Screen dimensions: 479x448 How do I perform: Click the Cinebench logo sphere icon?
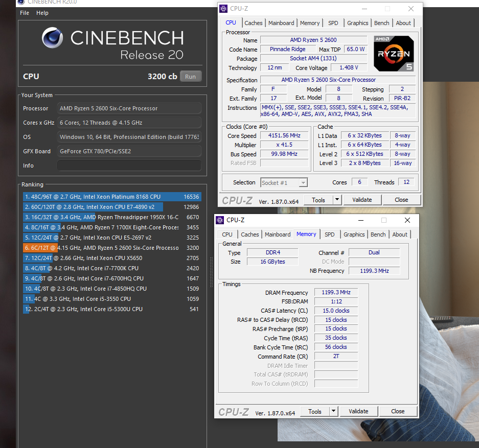click(x=52, y=37)
